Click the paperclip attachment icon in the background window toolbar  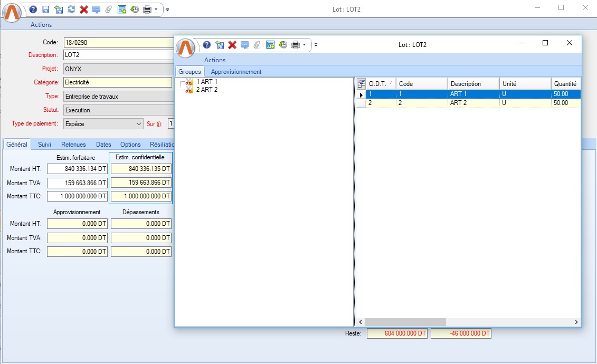pos(109,9)
